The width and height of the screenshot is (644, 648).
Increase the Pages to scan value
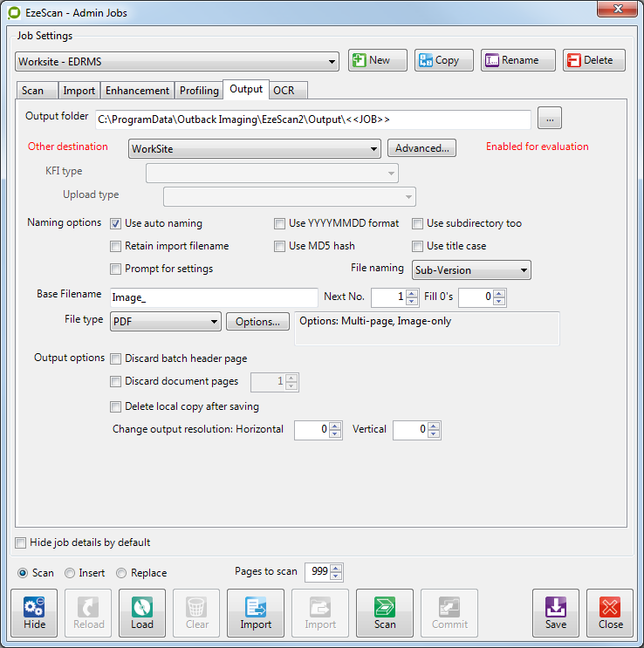click(x=337, y=568)
